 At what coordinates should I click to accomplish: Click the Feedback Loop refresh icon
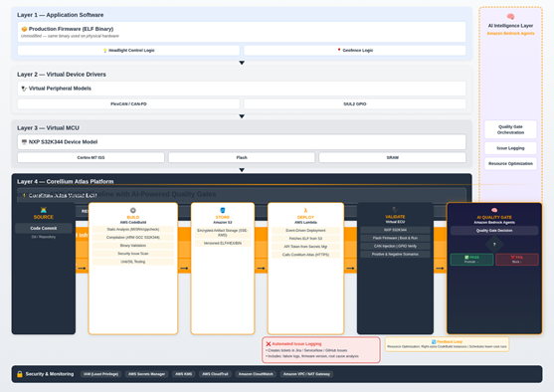click(434, 342)
